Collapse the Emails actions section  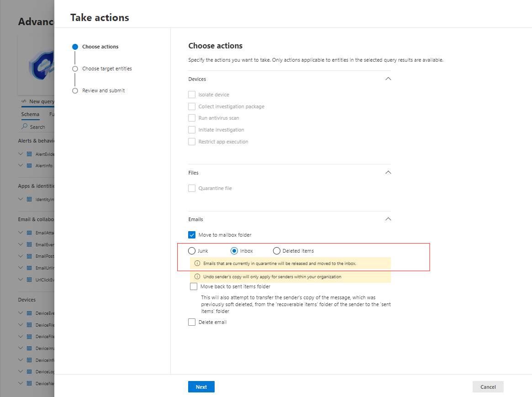[388, 219]
